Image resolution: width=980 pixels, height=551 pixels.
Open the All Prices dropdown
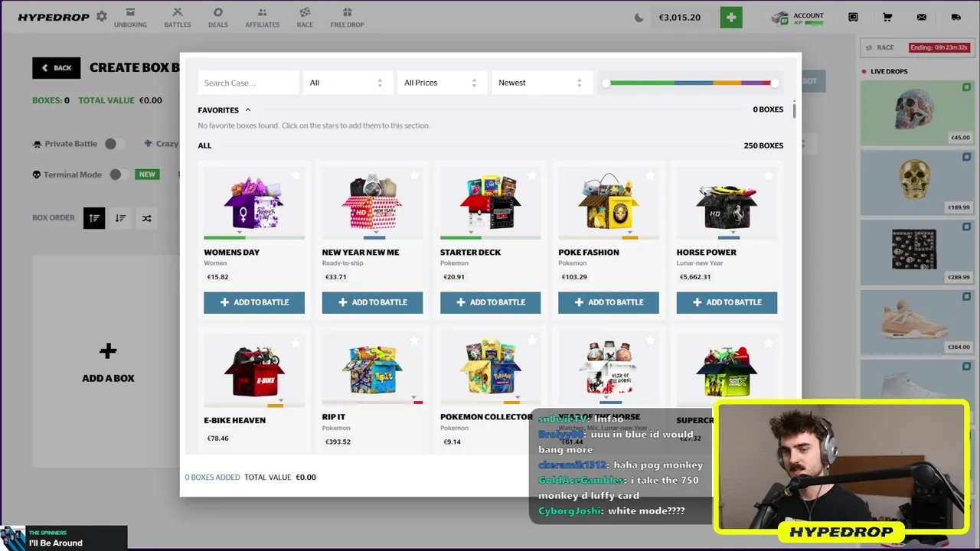click(x=441, y=83)
